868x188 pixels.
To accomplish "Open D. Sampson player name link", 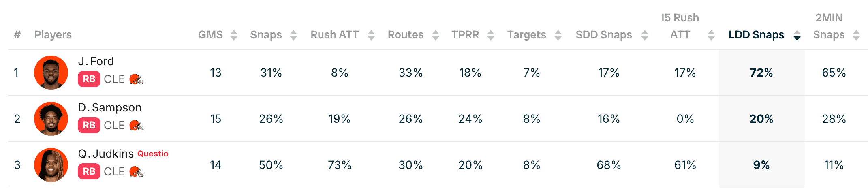I will (x=110, y=107).
